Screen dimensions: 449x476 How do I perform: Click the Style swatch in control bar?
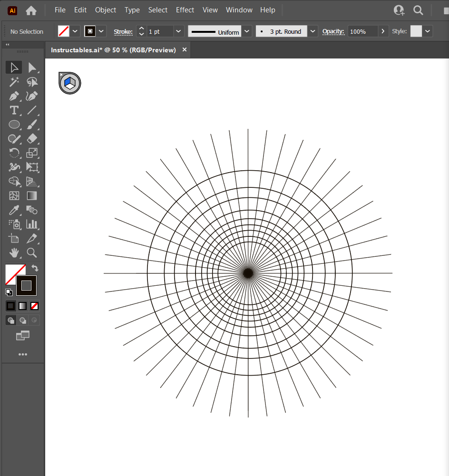[x=416, y=31]
